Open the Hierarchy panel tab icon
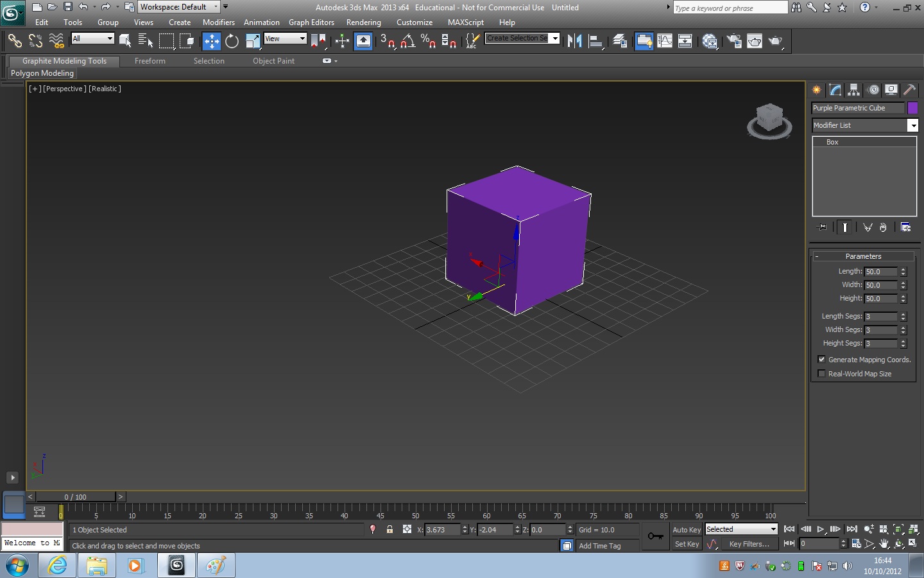Image resolution: width=924 pixels, height=578 pixels. coord(853,90)
